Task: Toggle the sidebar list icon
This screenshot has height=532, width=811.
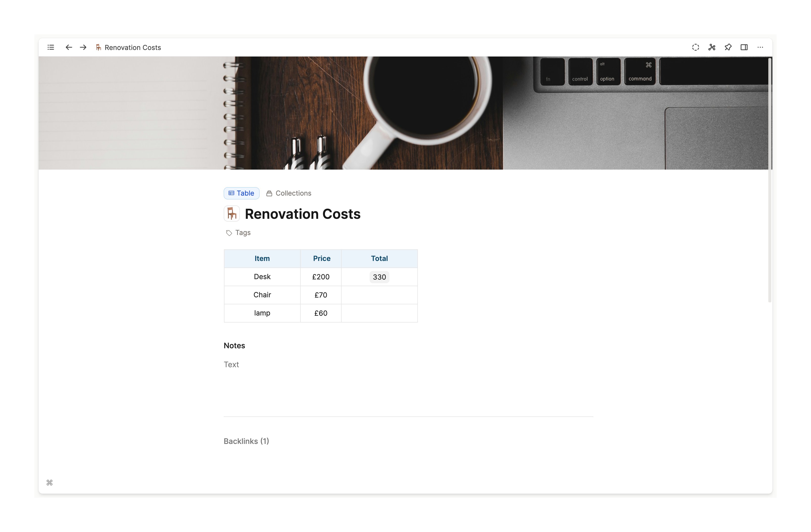Action: coord(51,47)
